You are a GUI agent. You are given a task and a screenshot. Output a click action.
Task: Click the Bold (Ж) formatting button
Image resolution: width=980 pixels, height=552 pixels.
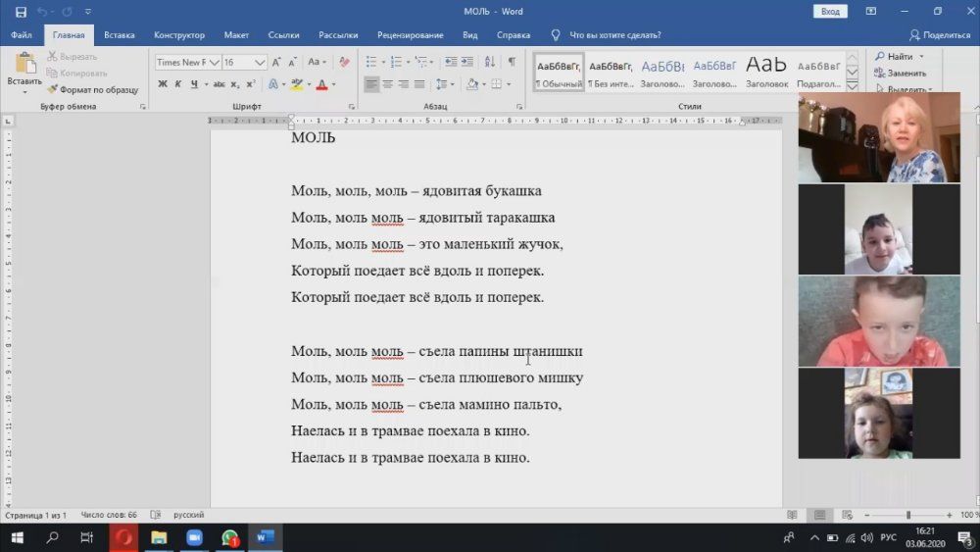tap(163, 84)
